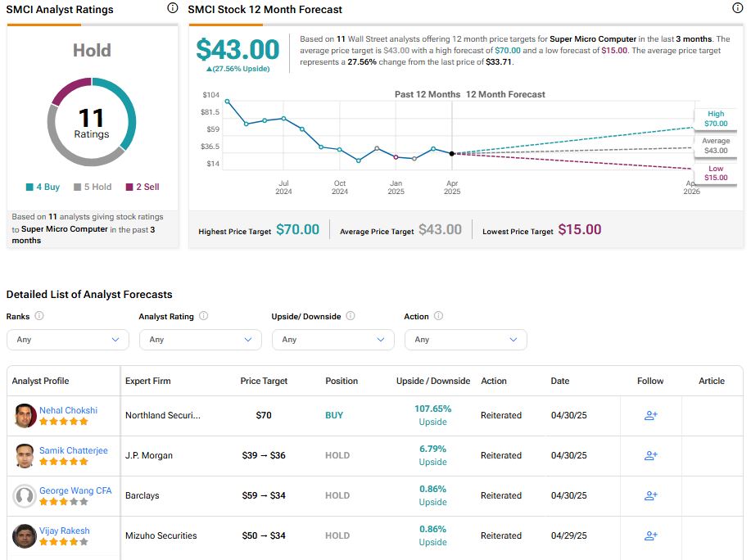Click the $59 → $34 price target
The width and height of the screenshot is (751, 560).
tap(264, 496)
